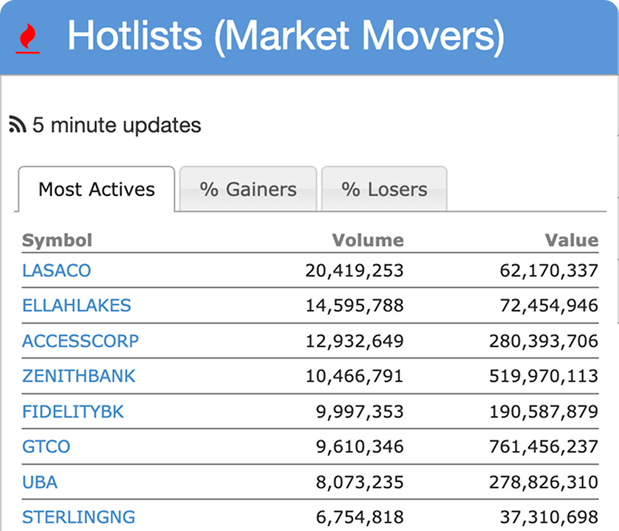Screen dimensions: 619x531
Task: Click the Symbol column header
Action: click(x=57, y=240)
